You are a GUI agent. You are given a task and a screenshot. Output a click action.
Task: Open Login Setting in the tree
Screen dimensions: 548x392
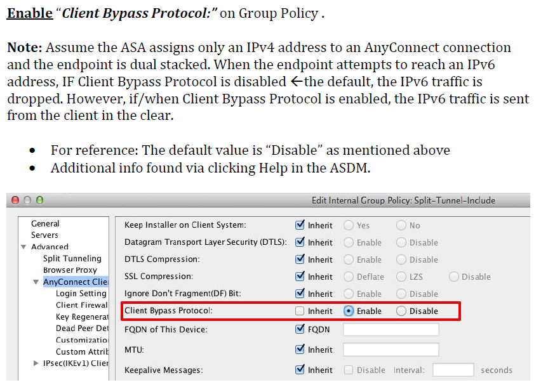[81, 293]
